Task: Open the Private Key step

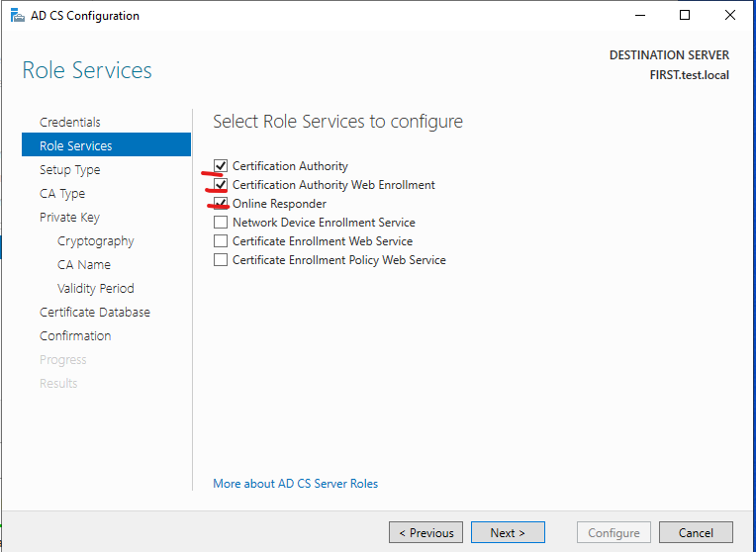Action: (69, 217)
